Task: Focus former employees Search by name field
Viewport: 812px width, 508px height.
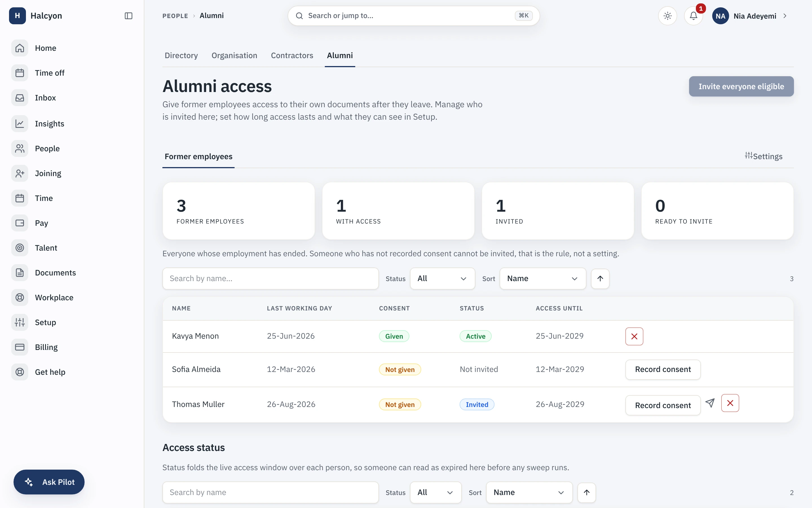Action: click(x=270, y=279)
